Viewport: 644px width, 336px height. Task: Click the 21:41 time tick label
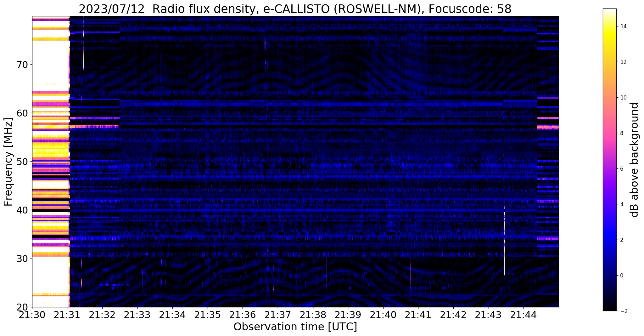418,315
